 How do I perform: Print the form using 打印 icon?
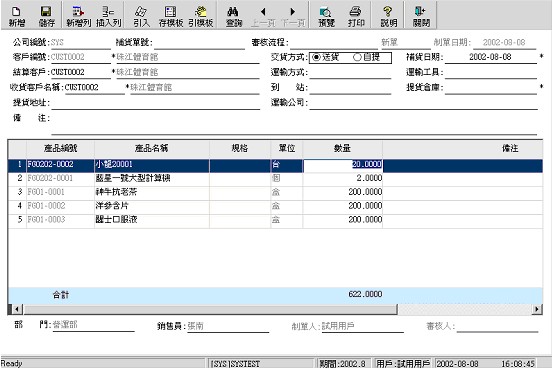356,16
